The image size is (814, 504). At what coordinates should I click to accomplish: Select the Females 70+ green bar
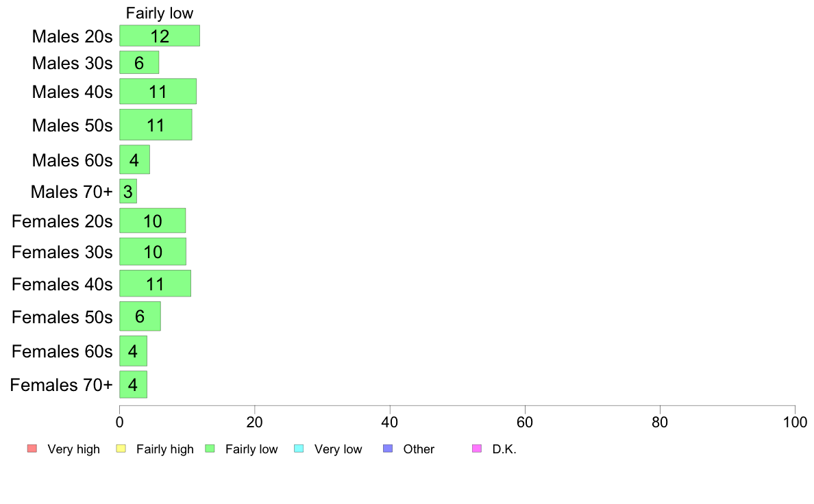134,385
